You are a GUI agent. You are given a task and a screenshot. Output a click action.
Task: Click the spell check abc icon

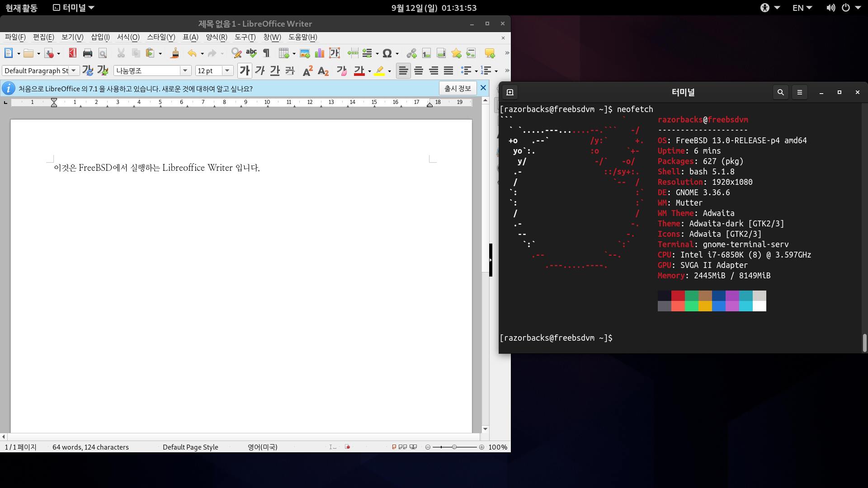pyautogui.click(x=251, y=53)
